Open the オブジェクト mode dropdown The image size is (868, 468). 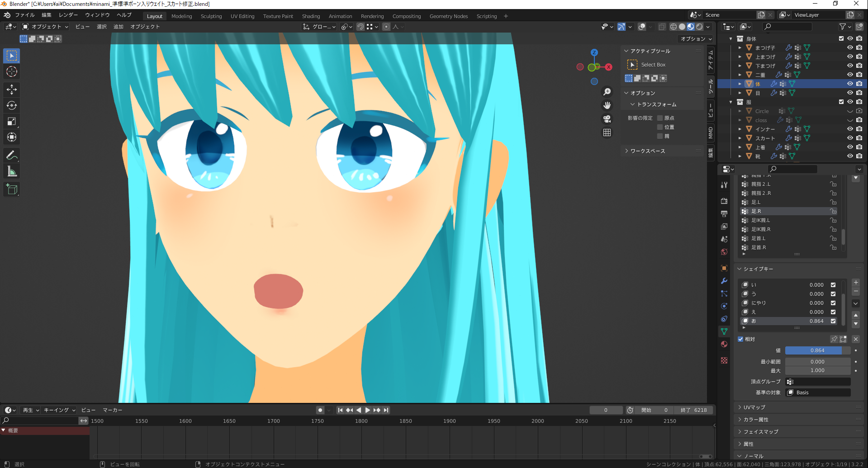pyautogui.click(x=45, y=27)
